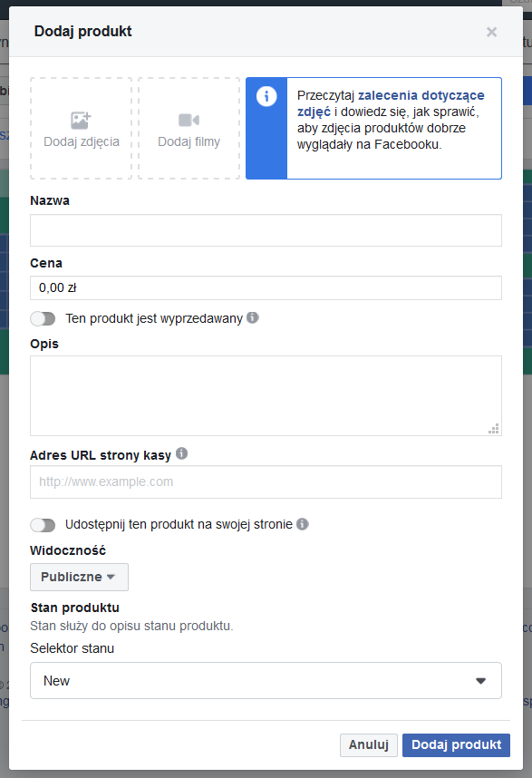Open info tooltip next to wyprzedawany label
The image size is (532, 778).
click(253, 317)
